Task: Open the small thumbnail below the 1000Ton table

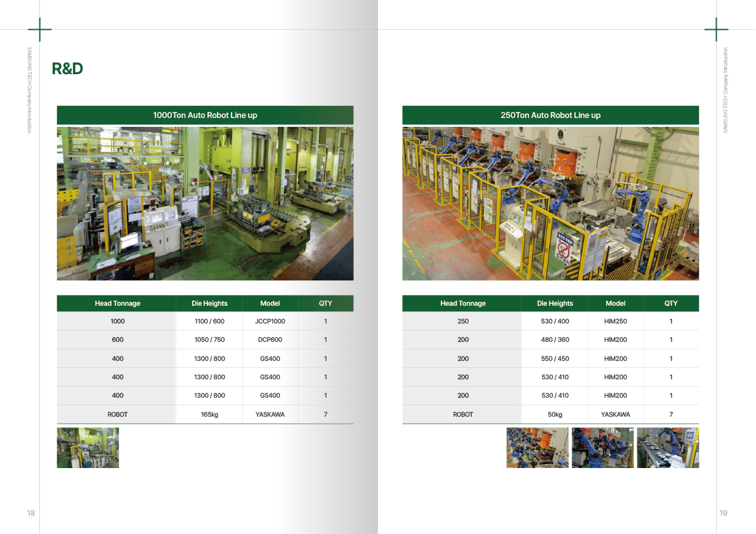Action: click(88, 448)
